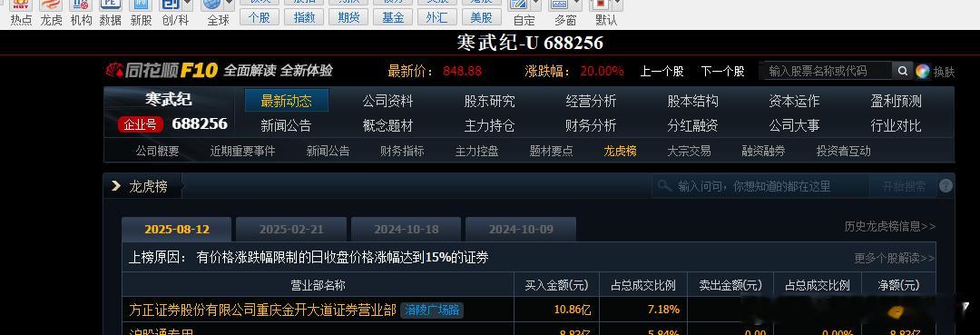Click the 开始搜索 button
980x335 pixels.
point(904,186)
